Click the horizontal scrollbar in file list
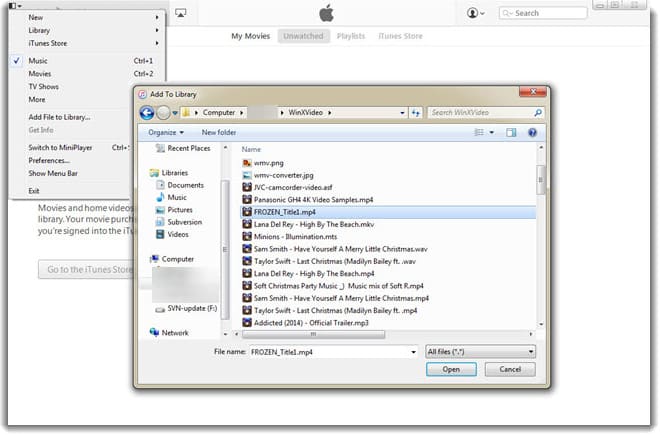 click(x=313, y=334)
